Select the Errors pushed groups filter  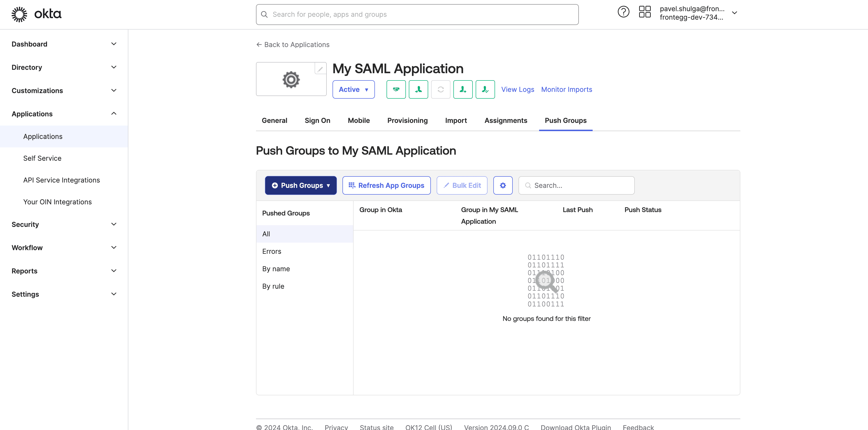[305, 251]
